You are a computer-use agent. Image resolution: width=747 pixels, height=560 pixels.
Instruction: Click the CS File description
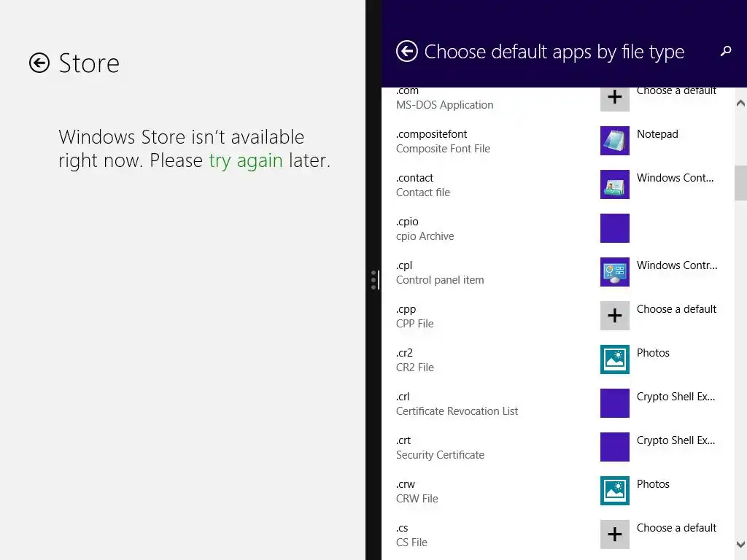[x=411, y=542]
